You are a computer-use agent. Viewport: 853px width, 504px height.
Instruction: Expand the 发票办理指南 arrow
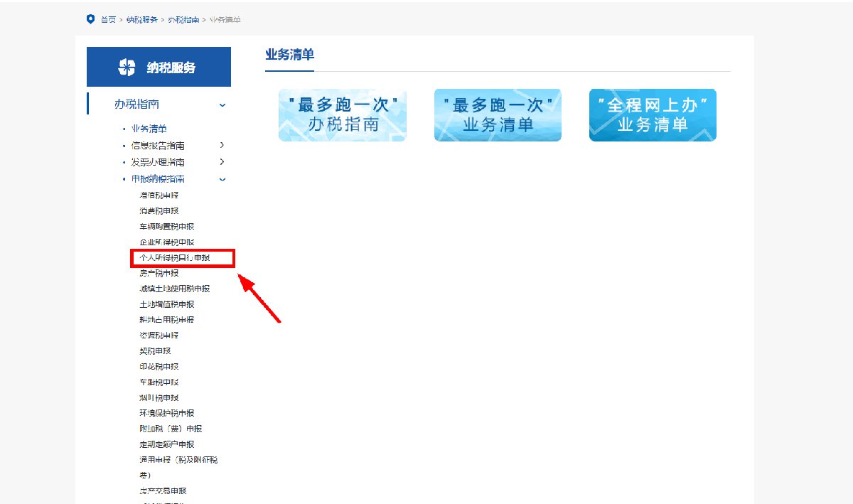(x=222, y=162)
